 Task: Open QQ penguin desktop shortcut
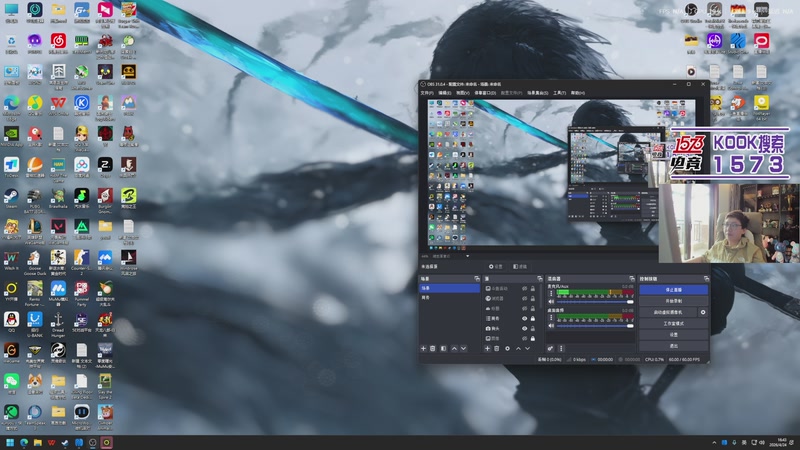[11, 322]
